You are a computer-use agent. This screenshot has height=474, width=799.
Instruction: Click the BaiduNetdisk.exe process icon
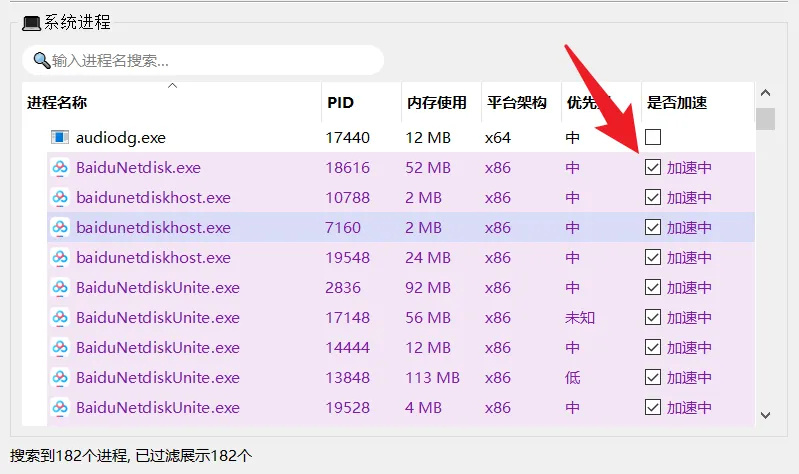coord(60,167)
